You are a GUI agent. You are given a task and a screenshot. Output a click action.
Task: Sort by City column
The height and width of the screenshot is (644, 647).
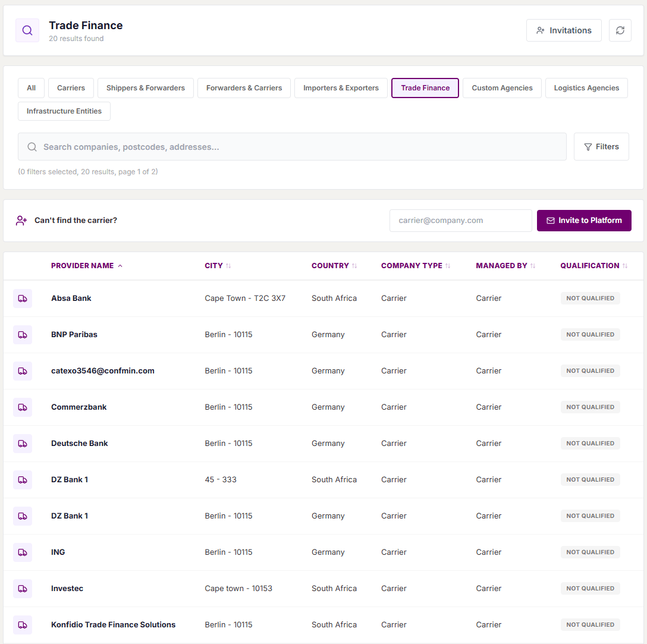[218, 266]
